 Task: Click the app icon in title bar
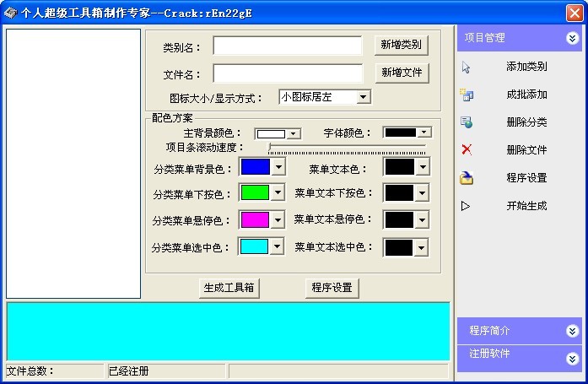click(x=10, y=14)
